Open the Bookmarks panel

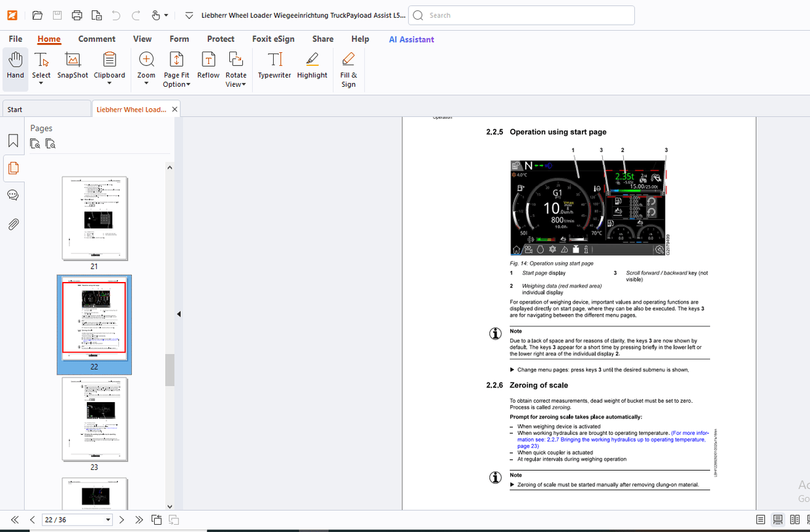[x=12, y=140]
